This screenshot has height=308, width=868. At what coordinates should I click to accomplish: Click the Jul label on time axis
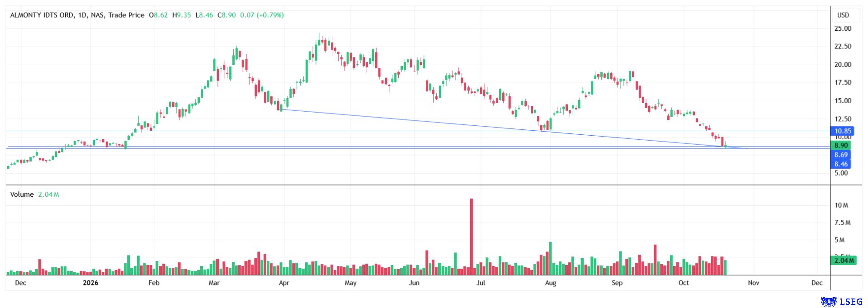481,283
